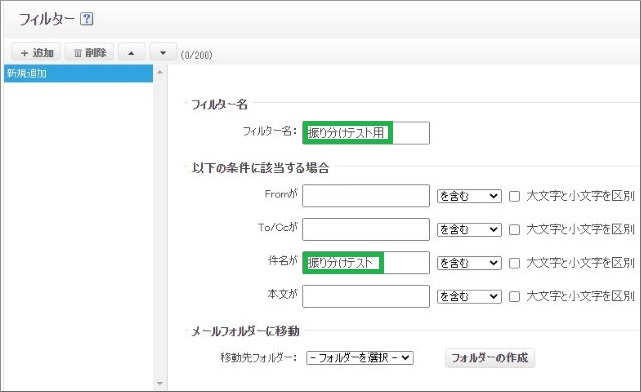Enable case-sensitive checkbox for 件名が
Image resolution: width=641 pixels, height=392 pixels.
pyautogui.click(x=514, y=263)
